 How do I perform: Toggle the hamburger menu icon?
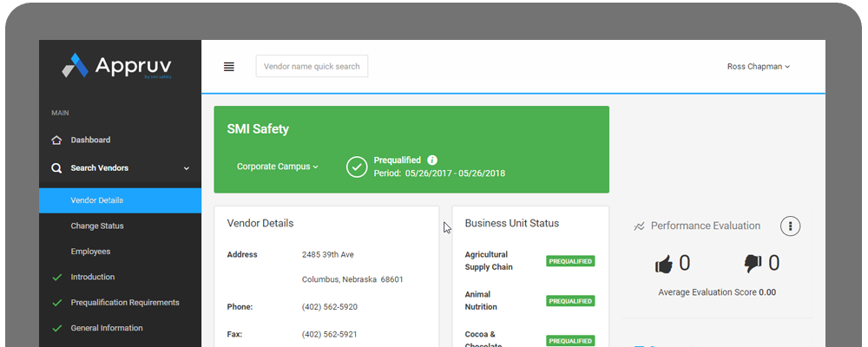(x=228, y=67)
